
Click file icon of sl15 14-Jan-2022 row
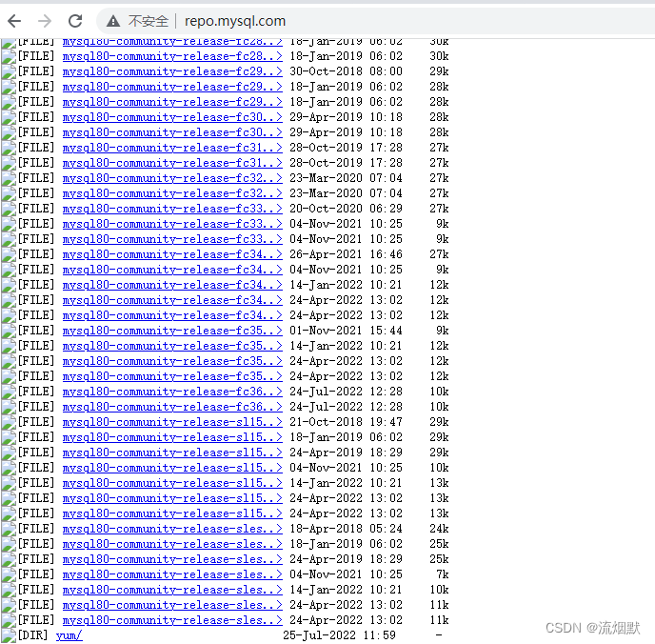tap(9, 483)
